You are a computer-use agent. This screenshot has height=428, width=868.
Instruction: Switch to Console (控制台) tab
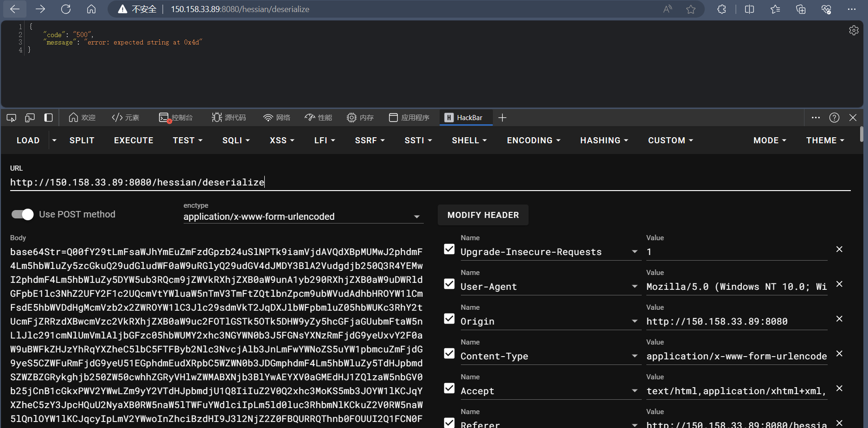click(x=176, y=118)
